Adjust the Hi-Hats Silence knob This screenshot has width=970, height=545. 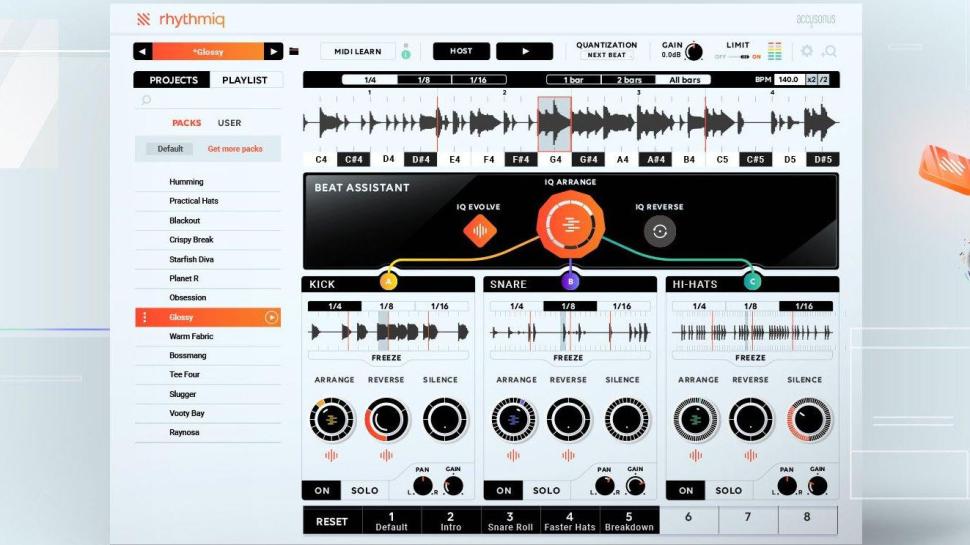[x=809, y=420]
